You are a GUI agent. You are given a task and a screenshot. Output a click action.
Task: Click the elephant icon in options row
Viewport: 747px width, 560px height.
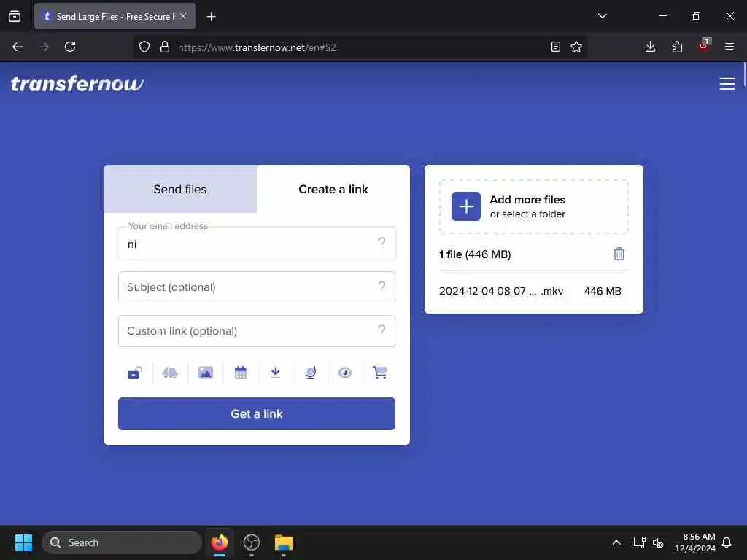click(x=170, y=373)
